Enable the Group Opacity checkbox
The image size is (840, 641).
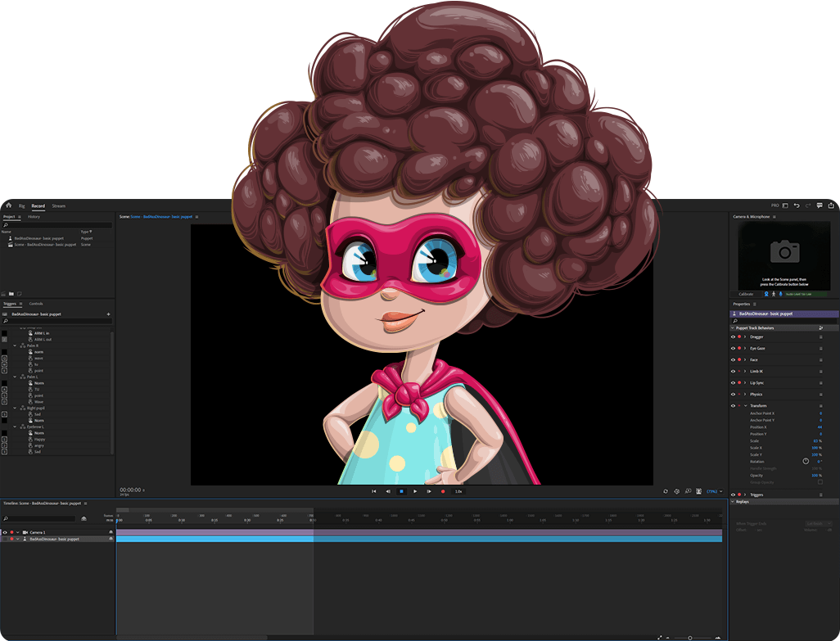coord(820,482)
